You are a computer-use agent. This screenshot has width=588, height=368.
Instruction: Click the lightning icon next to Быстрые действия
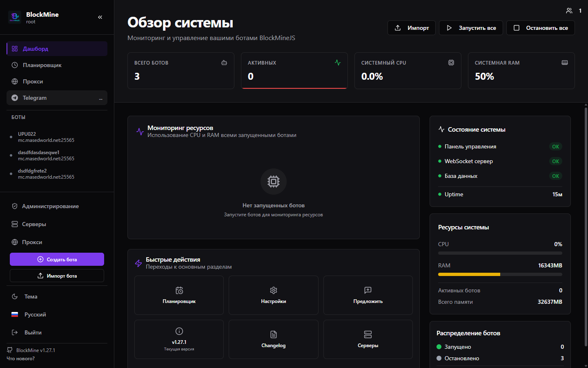click(x=138, y=263)
